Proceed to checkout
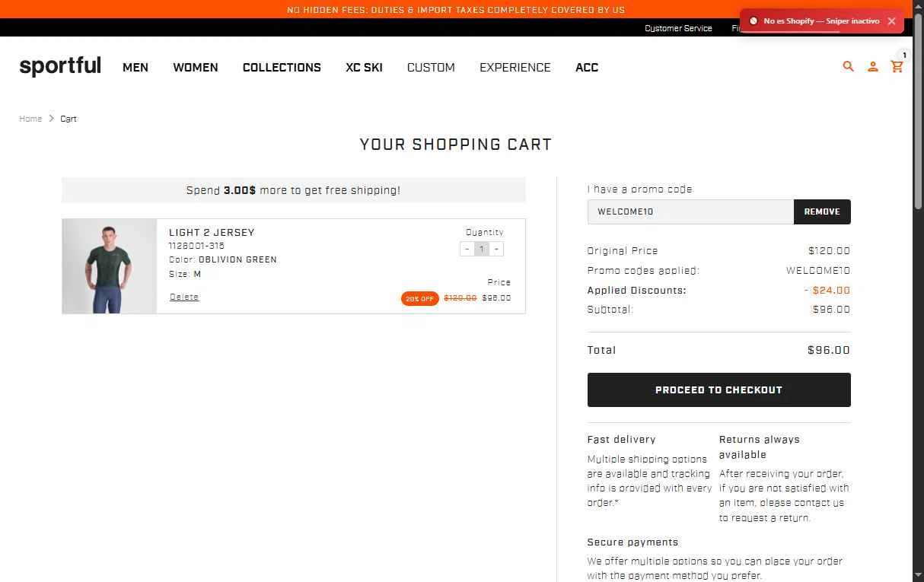Image resolution: width=924 pixels, height=582 pixels. (x=719, y=390)
